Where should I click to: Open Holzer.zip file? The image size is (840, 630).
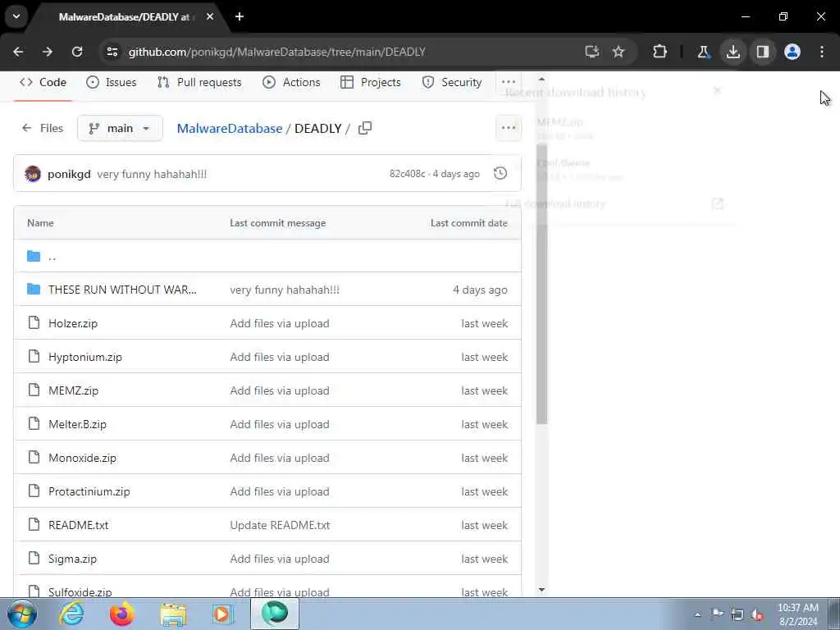[73, 323]
